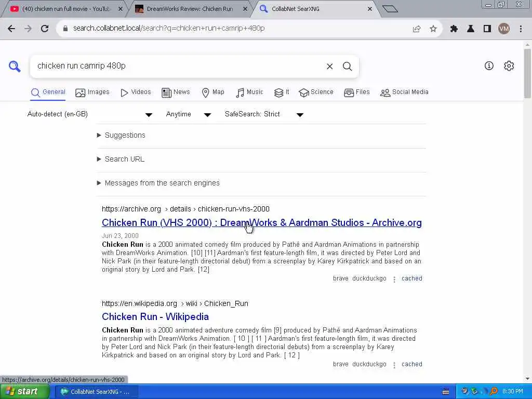Open the VM profile avatar
Image resolution: width=532 pixels, height=399 pixels.
point(504,29)
